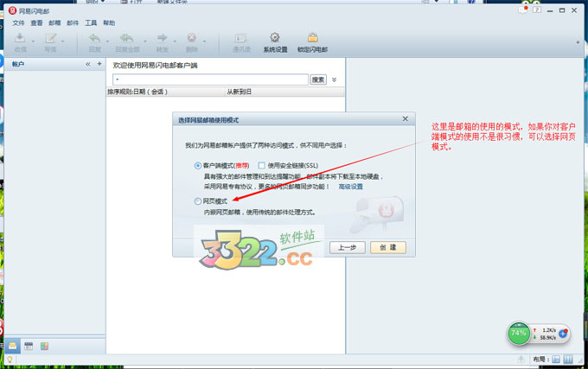Select the 客户端模式 radio button
588x369 pixels.
[x=198, y=165]
